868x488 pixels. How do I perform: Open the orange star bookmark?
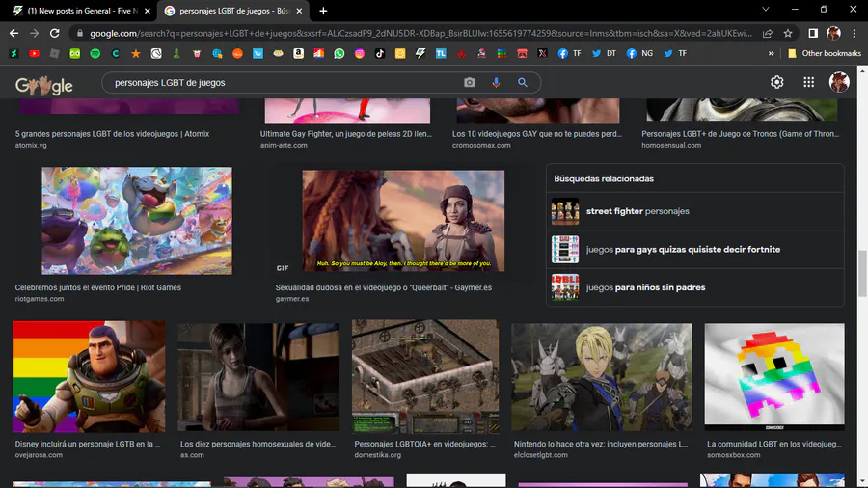(x=136, y=54)
